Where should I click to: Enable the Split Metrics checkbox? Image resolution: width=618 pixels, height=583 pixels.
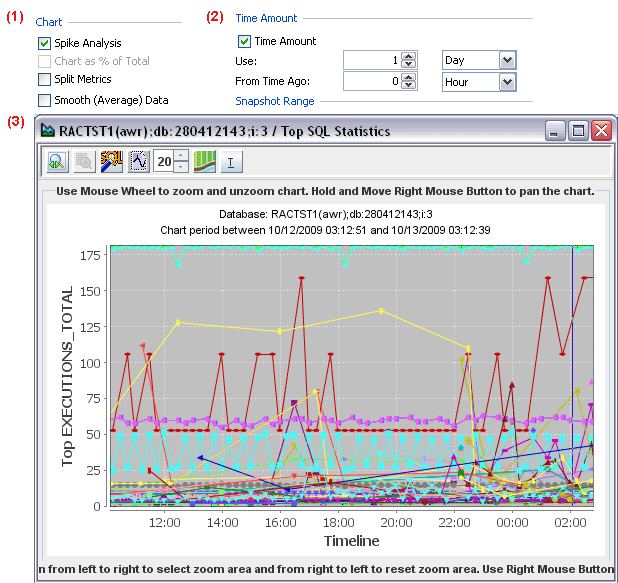pyautogui.click(x=45, y=79)
